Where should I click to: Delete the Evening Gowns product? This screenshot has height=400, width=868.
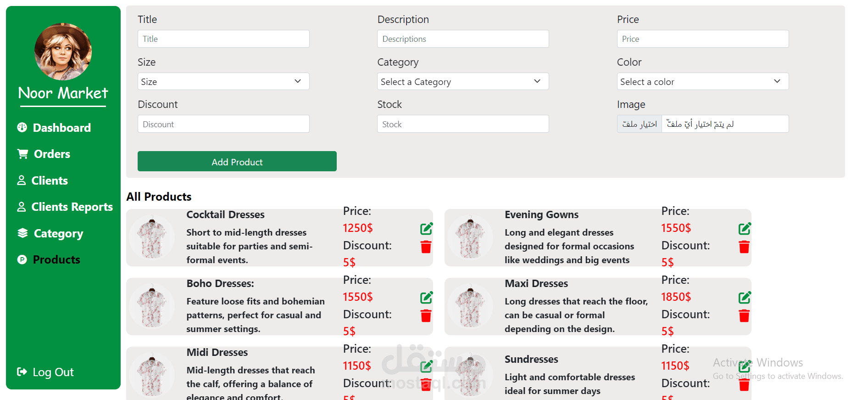[744, 247]
